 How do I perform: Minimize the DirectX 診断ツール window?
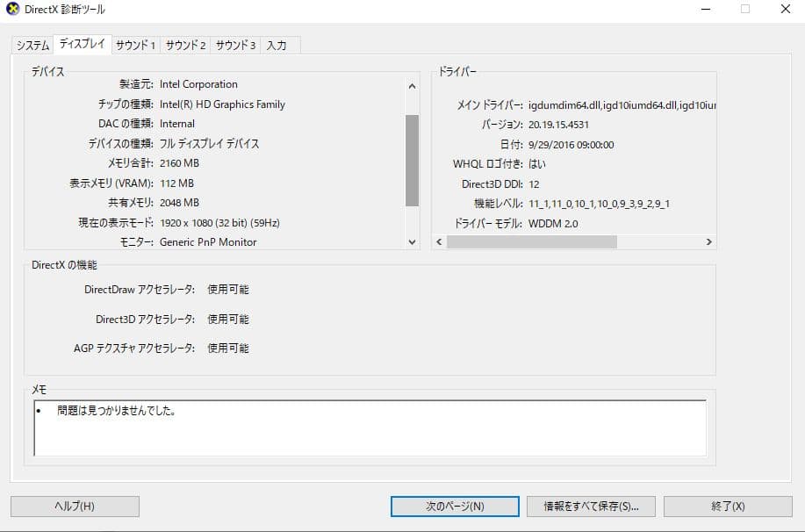(x=705, y=9)
